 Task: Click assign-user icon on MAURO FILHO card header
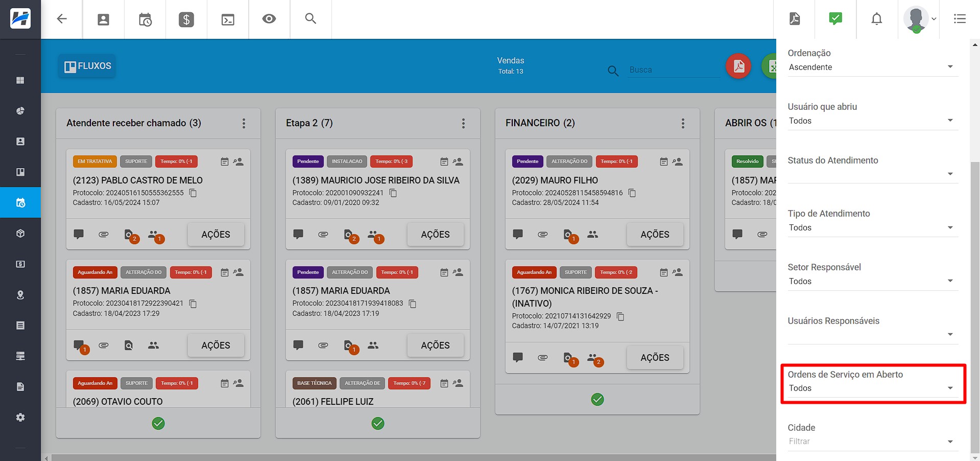(x=678, y=162)
